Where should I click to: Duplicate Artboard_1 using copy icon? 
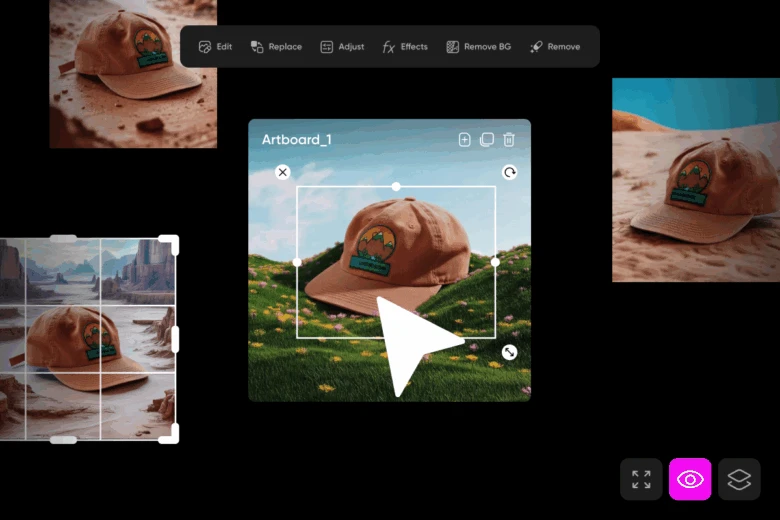(x=487, y=140)
